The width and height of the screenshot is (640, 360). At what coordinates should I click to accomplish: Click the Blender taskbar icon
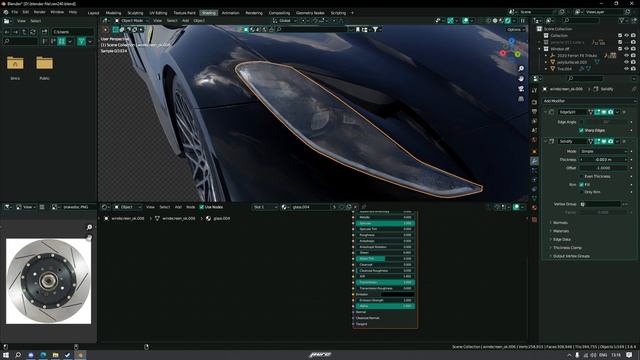pos(80,355)
